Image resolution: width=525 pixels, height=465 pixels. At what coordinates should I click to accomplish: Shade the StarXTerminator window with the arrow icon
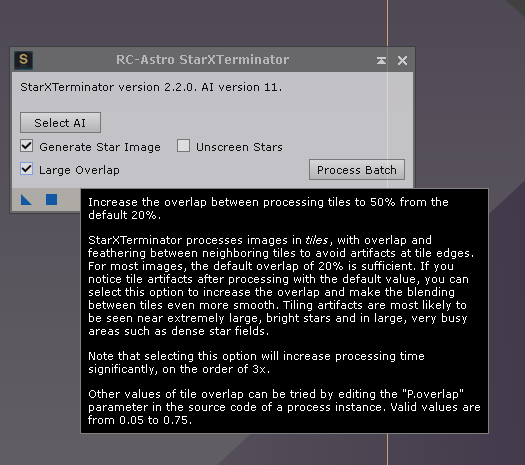coord(381,61)
